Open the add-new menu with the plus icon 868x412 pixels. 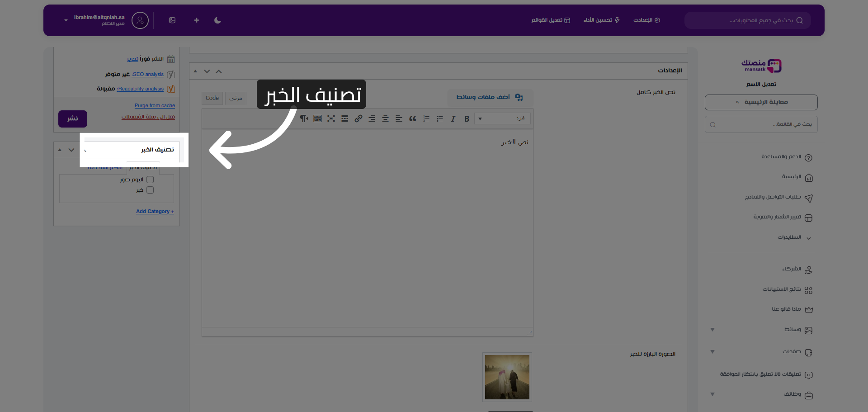[x=196, y=20]
